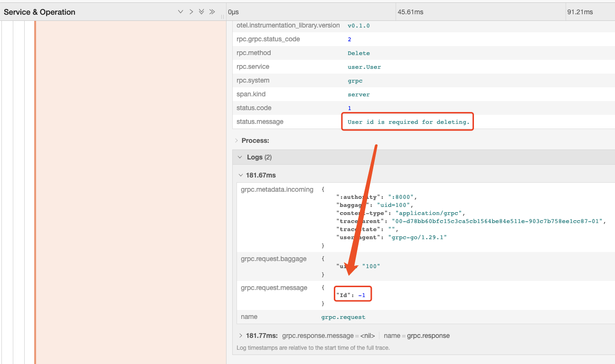
Task: Click the single down-chevron icon in the header
Action: point(180,12)
